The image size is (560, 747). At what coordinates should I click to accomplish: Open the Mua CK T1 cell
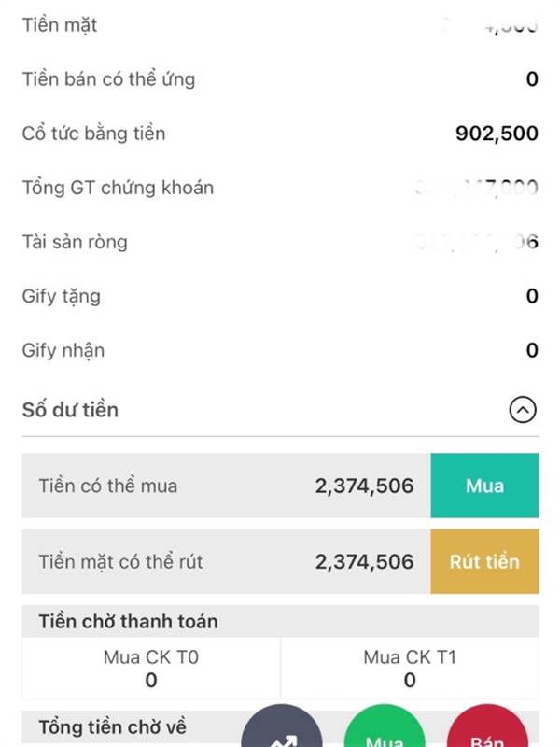(410, 669)
